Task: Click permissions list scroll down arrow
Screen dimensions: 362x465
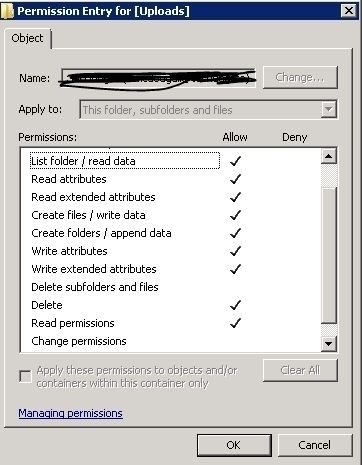Action: 329,343
